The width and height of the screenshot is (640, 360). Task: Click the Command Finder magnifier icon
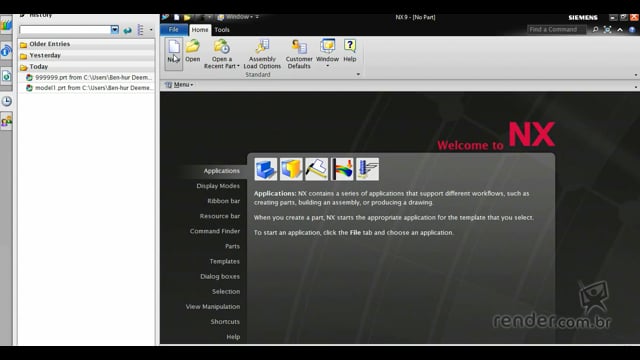point(595,29)
